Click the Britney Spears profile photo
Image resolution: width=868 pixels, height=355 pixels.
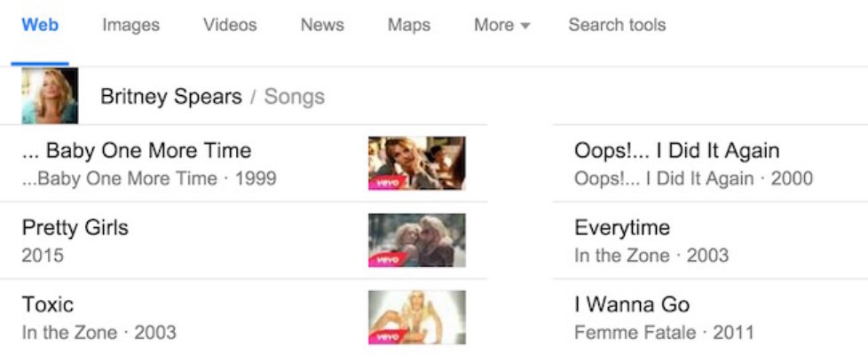[x=50, y=96]
